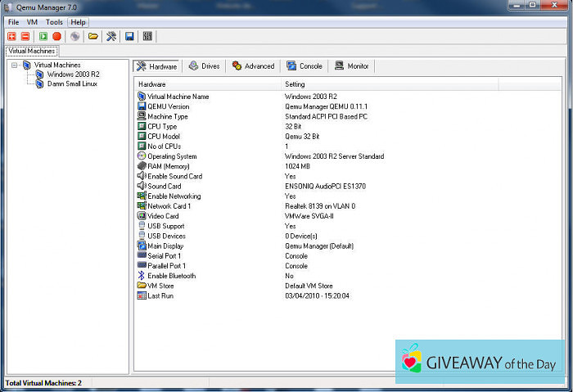The width and height of the screenshot is (573, 392).
Task: Click the blue floppy disk save icon
Action: 129,36
